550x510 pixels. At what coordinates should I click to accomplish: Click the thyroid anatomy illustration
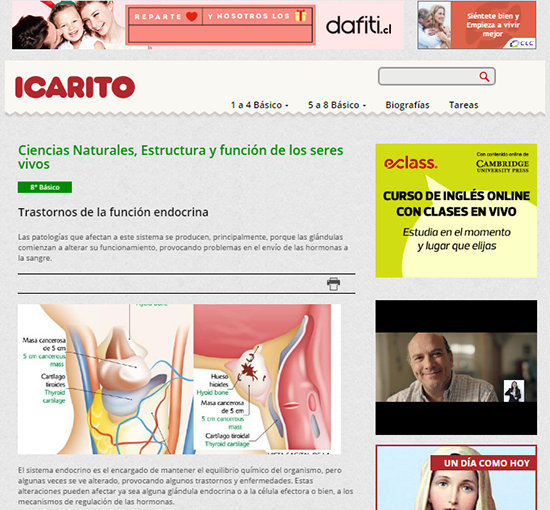click(x=179, y=379)
